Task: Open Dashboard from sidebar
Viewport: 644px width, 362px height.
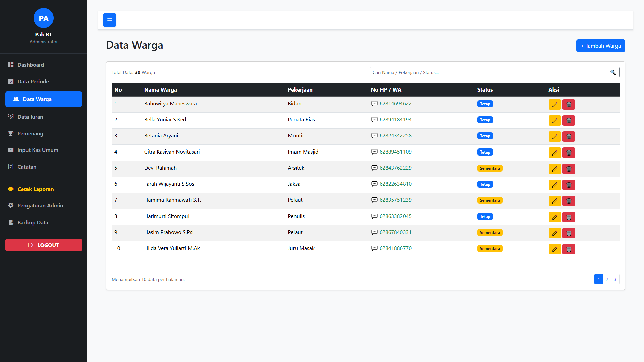Action: (x=31, y=65)
